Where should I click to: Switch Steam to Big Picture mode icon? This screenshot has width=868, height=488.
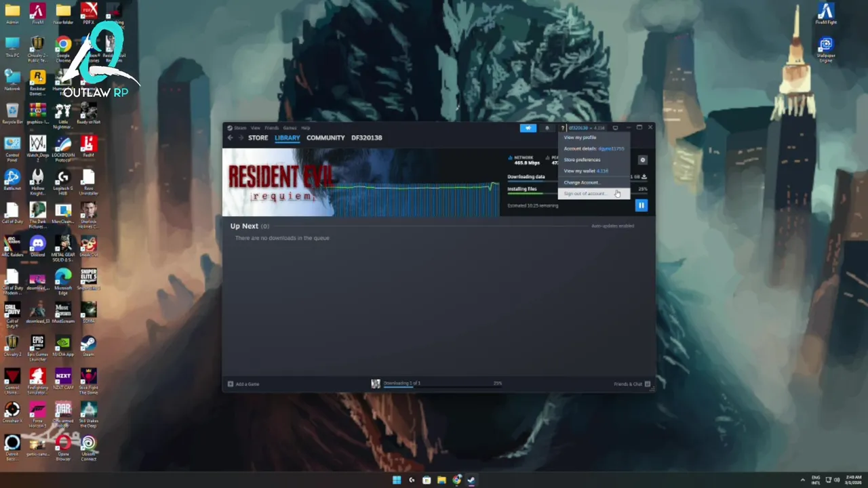click(615, 127)
